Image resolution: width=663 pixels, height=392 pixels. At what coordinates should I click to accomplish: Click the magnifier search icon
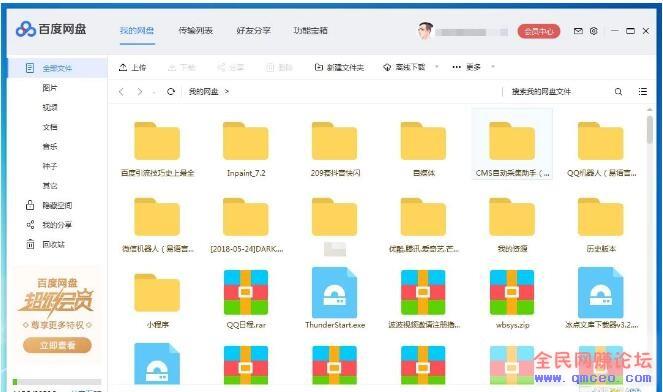pyautogui.click(x=618, y=91)
